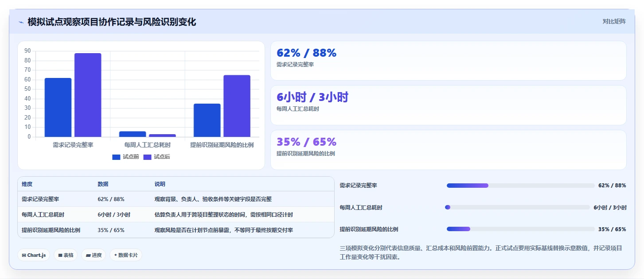The image size is (644, 279).
Task: Open the Chart.js chip
Action: pos(34,255)
